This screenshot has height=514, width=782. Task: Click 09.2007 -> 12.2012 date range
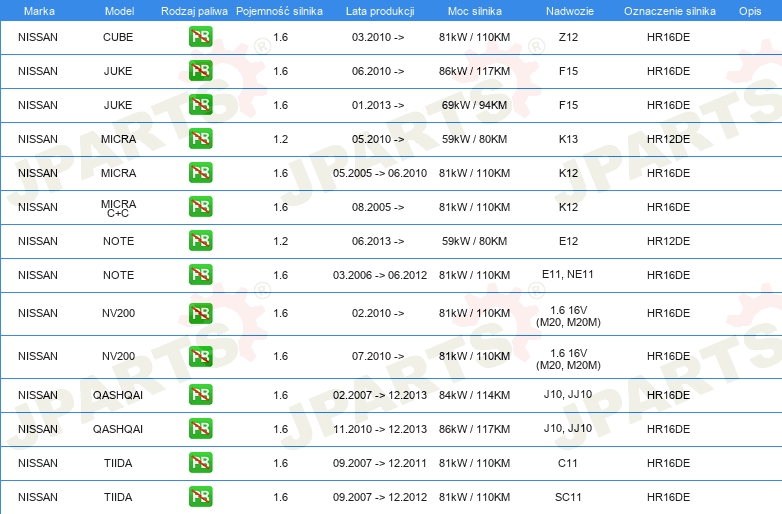pyautogui.click(x=380, y=497)
